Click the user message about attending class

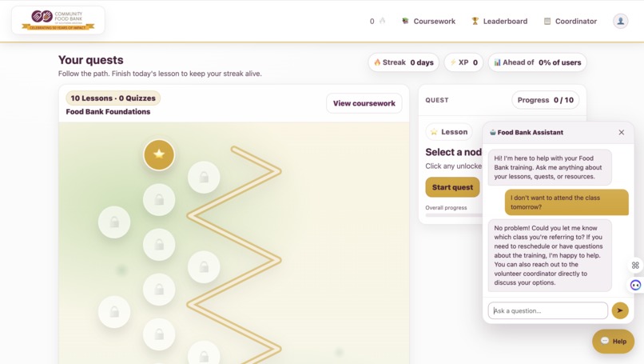click(566, 202)
